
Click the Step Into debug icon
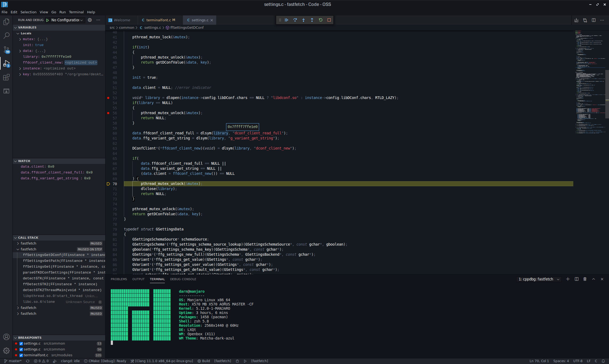click(303, 20)
